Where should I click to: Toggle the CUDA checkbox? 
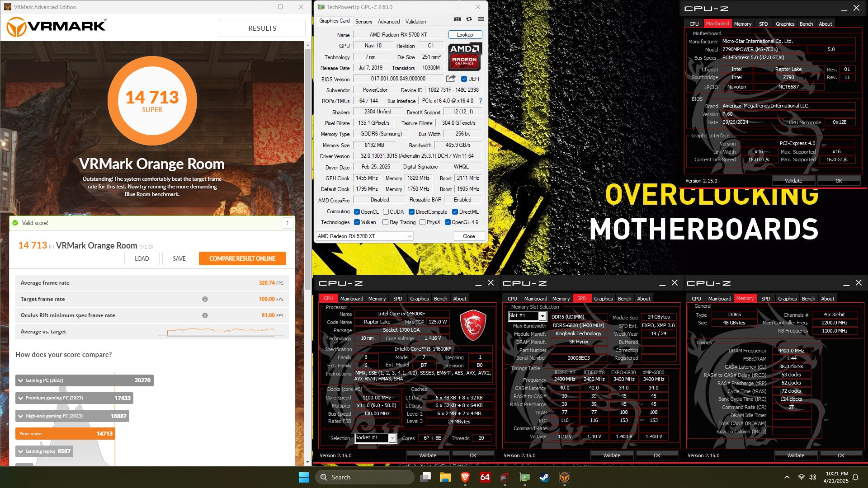[x=386, y=212]
